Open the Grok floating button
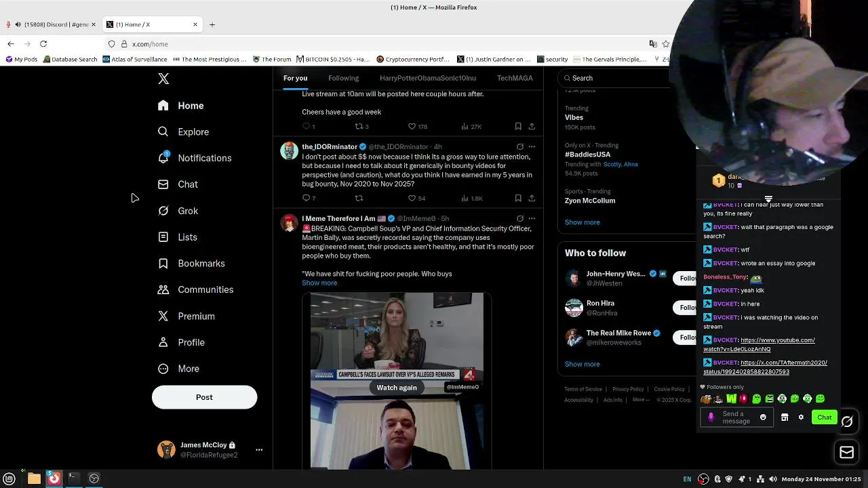 (x=846, y=422)
